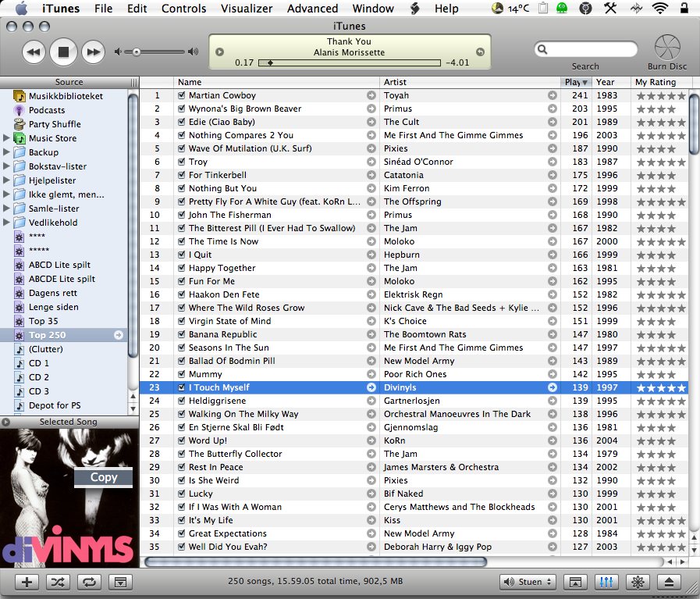Adjust the volume slider knob
Viewport: 700px width, 599px height.
click(137, 52)
